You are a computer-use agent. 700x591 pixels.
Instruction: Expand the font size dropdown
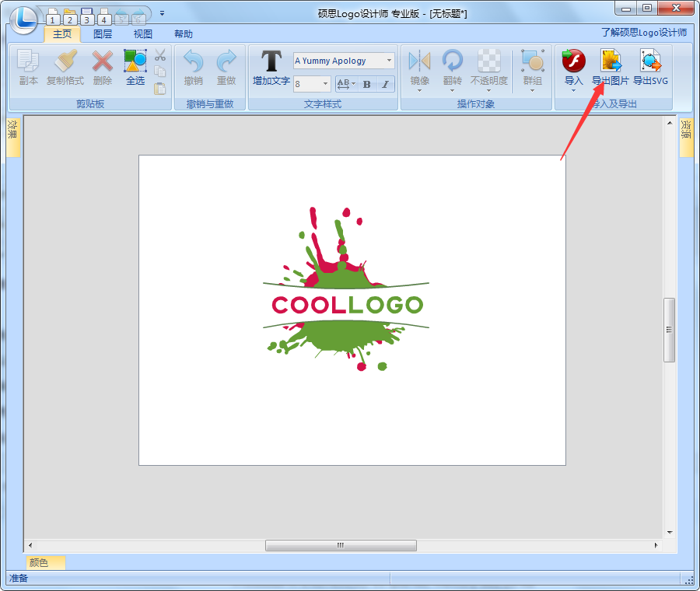click(326, 84)
